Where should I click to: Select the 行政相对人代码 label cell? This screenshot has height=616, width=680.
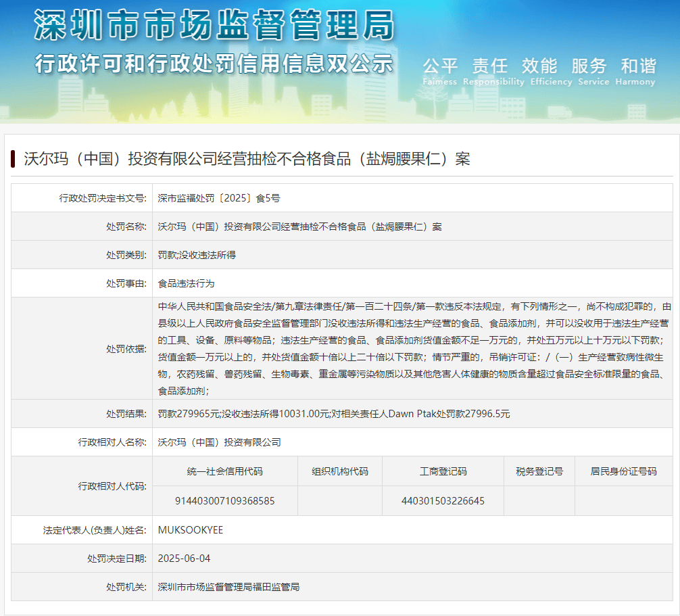point(82,486)
